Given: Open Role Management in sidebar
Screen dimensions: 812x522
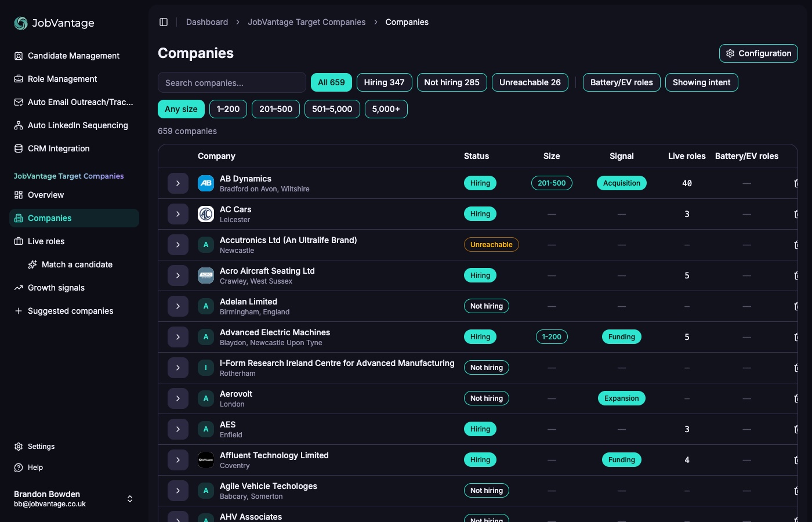Looking at the screenshot, I should click(x=74, y=79).
